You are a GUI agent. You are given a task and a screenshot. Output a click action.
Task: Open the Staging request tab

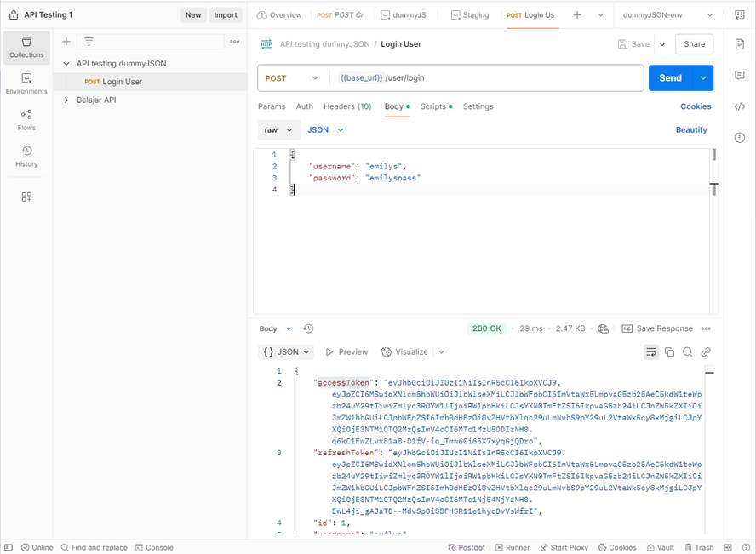click(x=469, y=15)
